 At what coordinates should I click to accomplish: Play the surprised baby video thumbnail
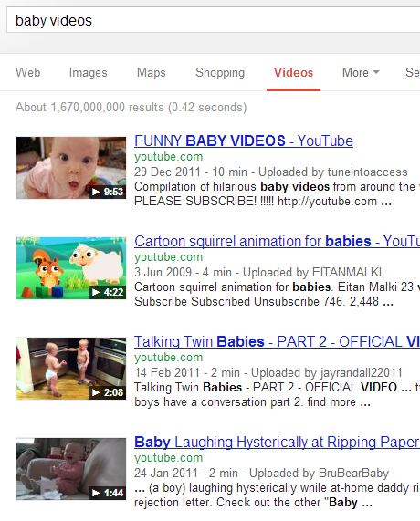[71, 168]
